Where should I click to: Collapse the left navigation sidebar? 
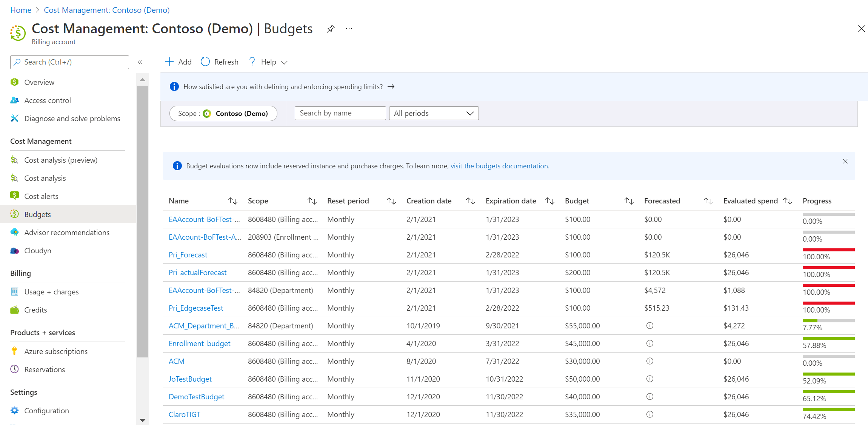pos(140,62)
